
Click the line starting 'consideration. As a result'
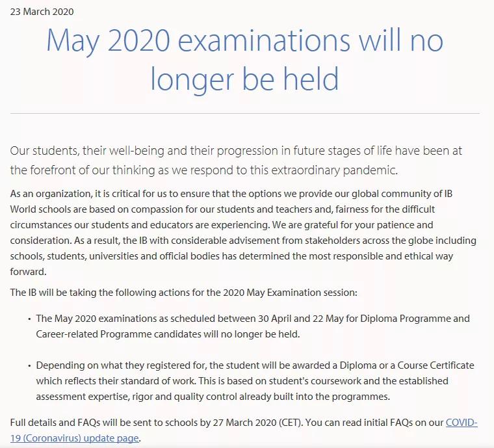point(243,241)
